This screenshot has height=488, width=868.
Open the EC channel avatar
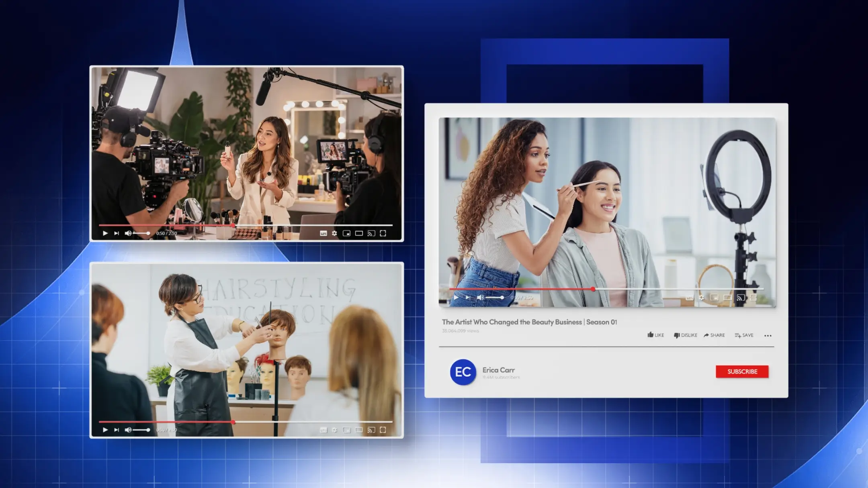point(463,372)
